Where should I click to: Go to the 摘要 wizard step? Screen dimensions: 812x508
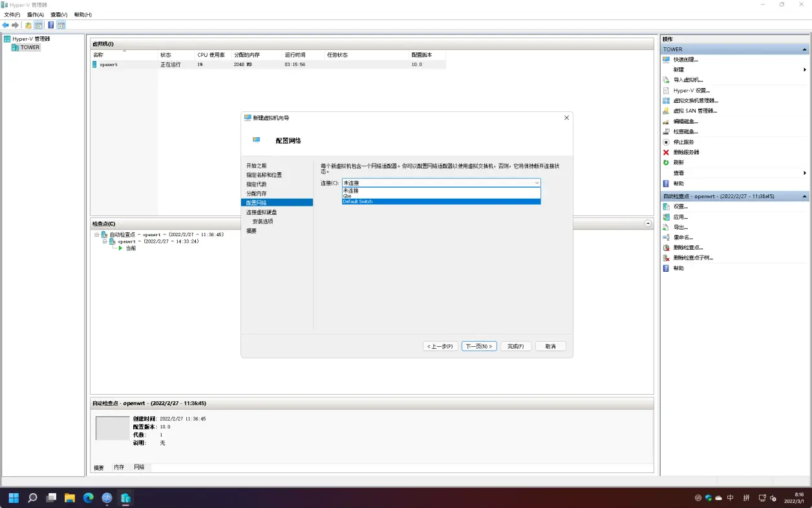click(x=251, y=231)
